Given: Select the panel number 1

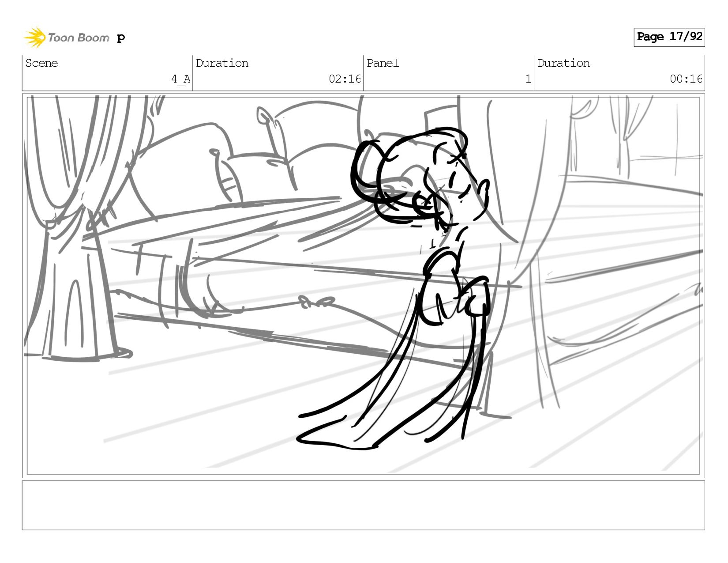Looking at the screenshot, I should pyautogui.click(x=528, y=79).
